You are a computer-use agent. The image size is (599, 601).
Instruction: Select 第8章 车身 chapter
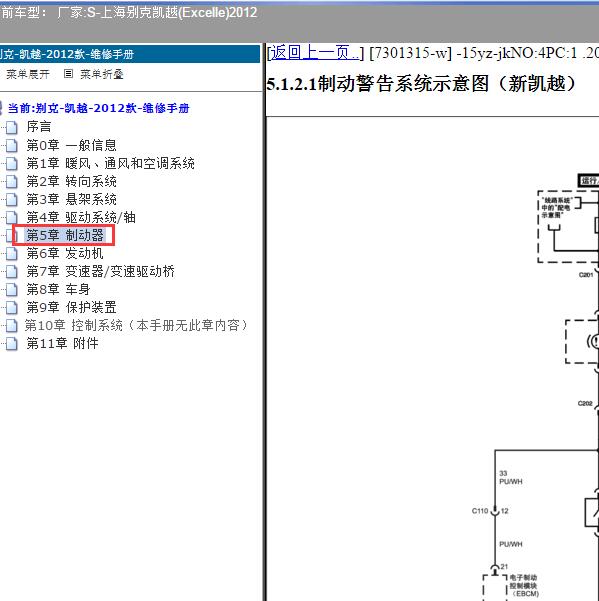[58, 289]
